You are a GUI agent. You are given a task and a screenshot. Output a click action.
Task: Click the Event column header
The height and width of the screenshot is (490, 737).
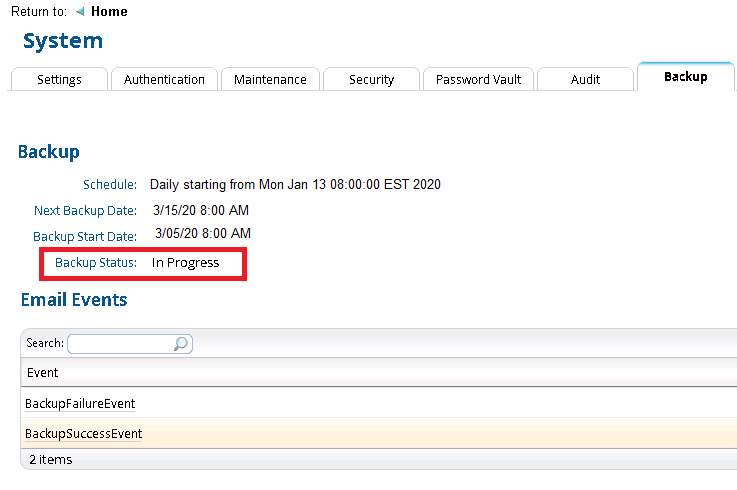coord(43,373)
